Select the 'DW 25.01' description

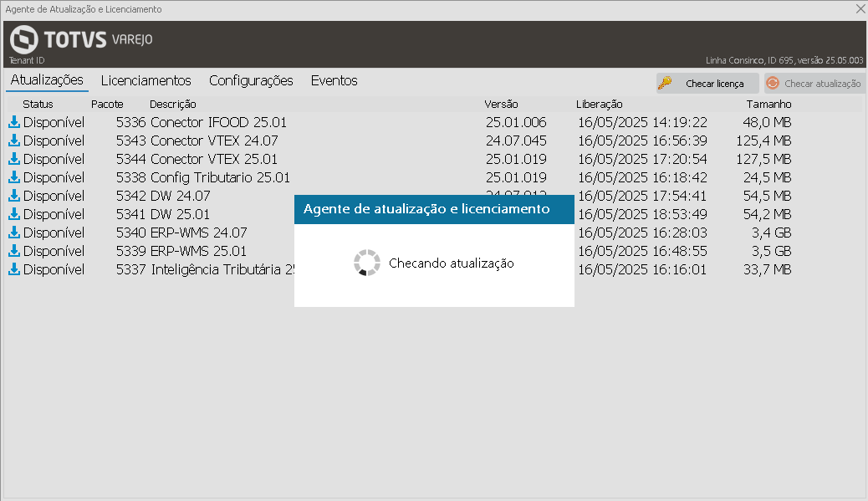(180, 213)
